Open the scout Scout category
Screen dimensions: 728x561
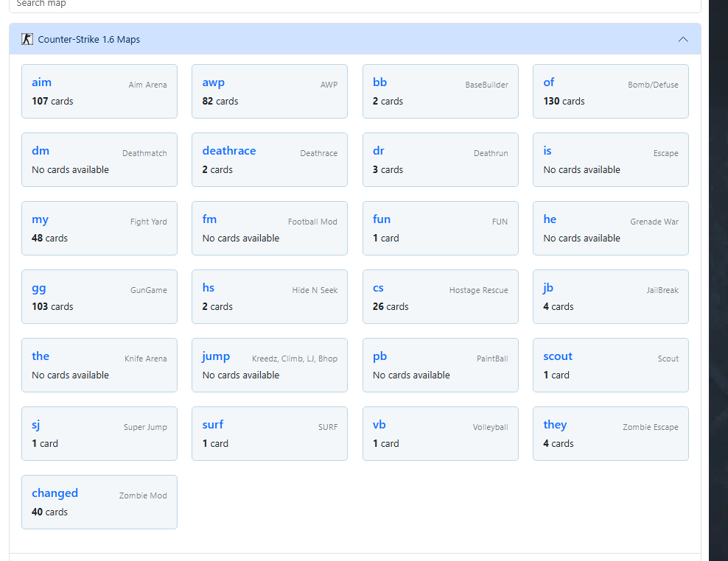[x=610, y=365]
